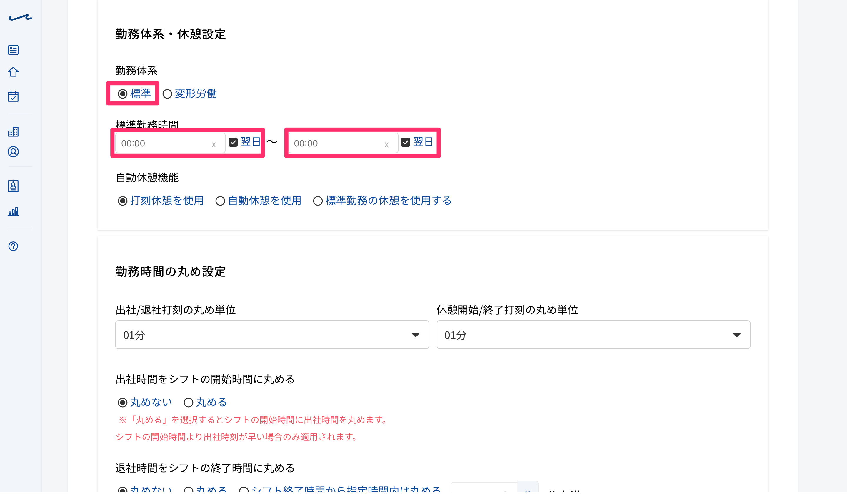Click the standard work start time field
Image resolution: width=847 pixels, height=504 pixels.
[x=170, y=143]
